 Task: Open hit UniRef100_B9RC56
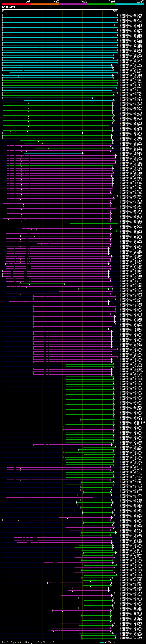pyautogui.click(x=131, y=15)
